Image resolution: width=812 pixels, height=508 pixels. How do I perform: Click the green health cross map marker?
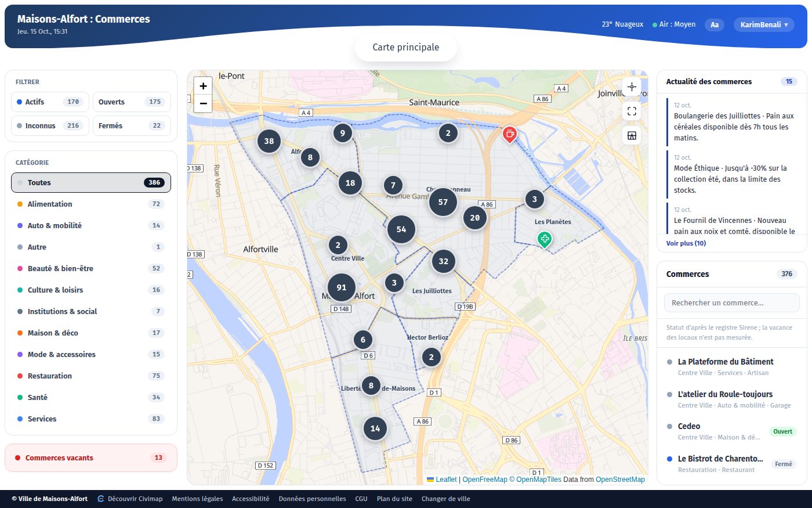click(x=544, y=239)
